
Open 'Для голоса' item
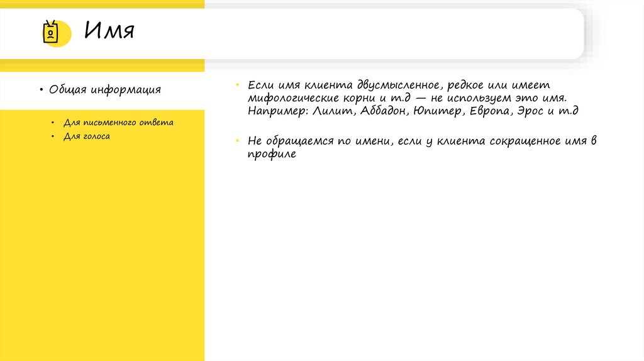pyautogui.click(x=87, y=136)
